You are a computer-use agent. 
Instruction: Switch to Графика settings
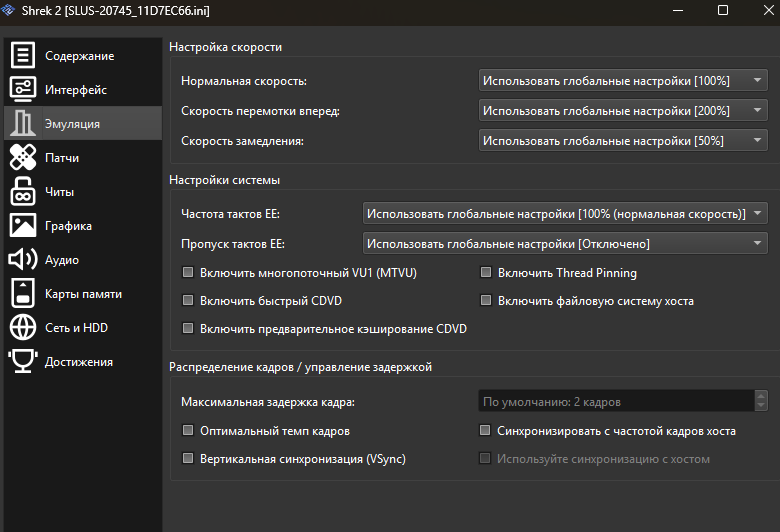point(69,226)
